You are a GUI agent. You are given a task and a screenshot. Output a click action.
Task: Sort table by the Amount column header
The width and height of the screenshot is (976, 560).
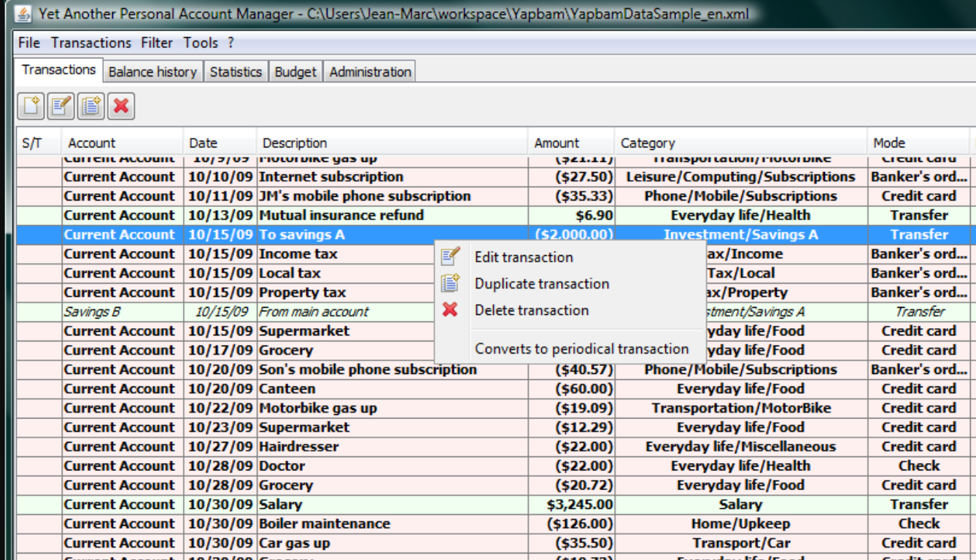coord(557,143)
